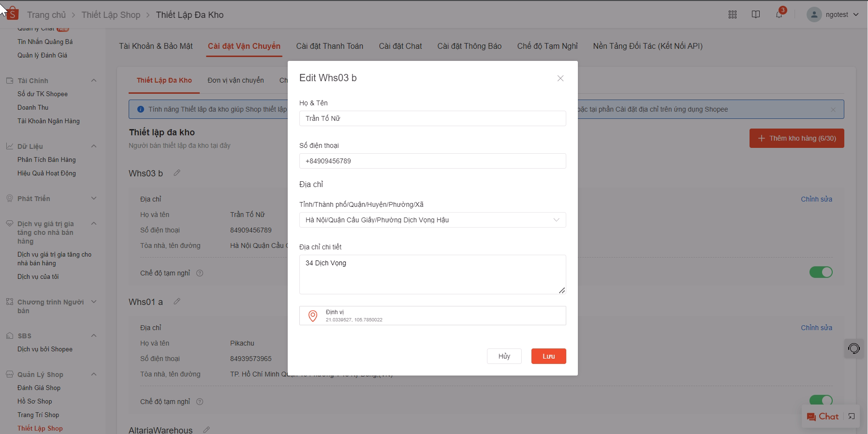This screenshot has width=868, height=434.
Task: Click the edit pencil next to Whs01 a
Action: (x=177, y=302)
